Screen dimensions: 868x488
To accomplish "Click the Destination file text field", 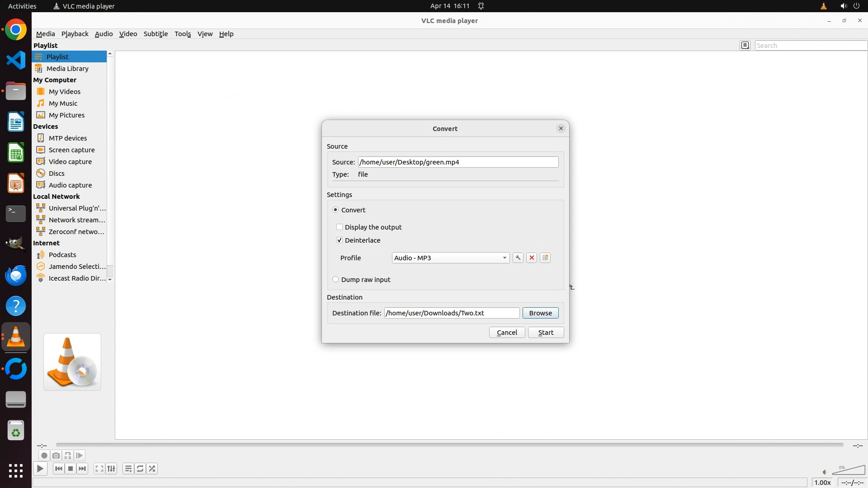I will coord(451,313).
